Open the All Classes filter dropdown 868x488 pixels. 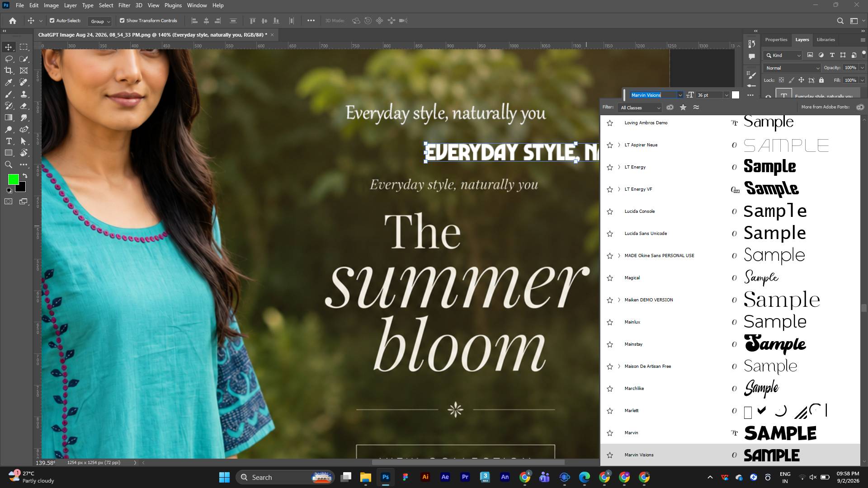point(640,108)
